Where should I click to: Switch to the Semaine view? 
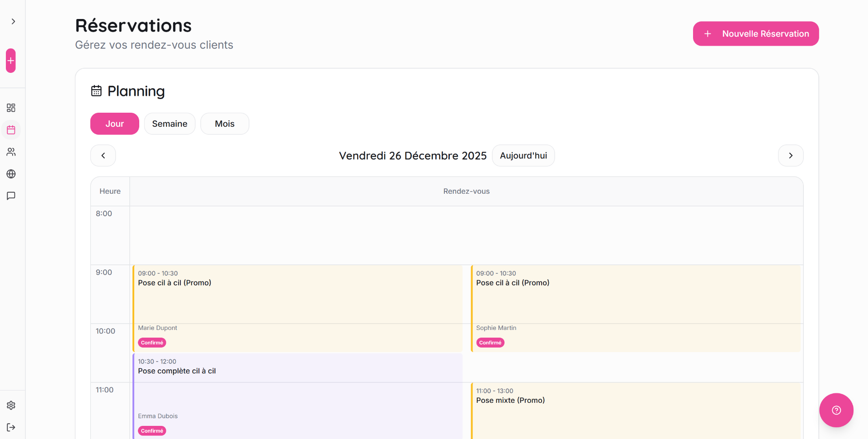[x=170, y=124]
